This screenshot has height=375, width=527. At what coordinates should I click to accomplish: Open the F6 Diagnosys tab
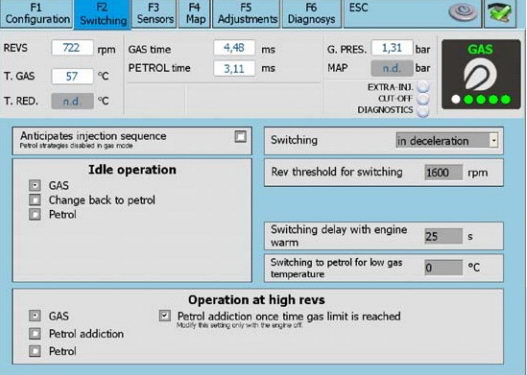312,13
